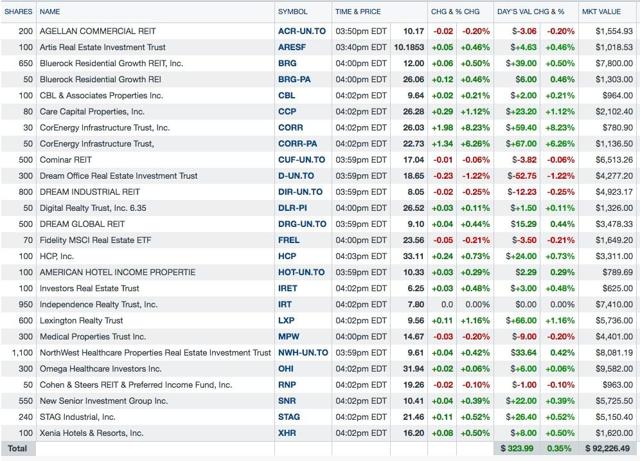Select AMERICAN HOTEL INCOME PROPERTIE name
The width and height of the screenshot is (640, 461).
[x=118, y=272]
